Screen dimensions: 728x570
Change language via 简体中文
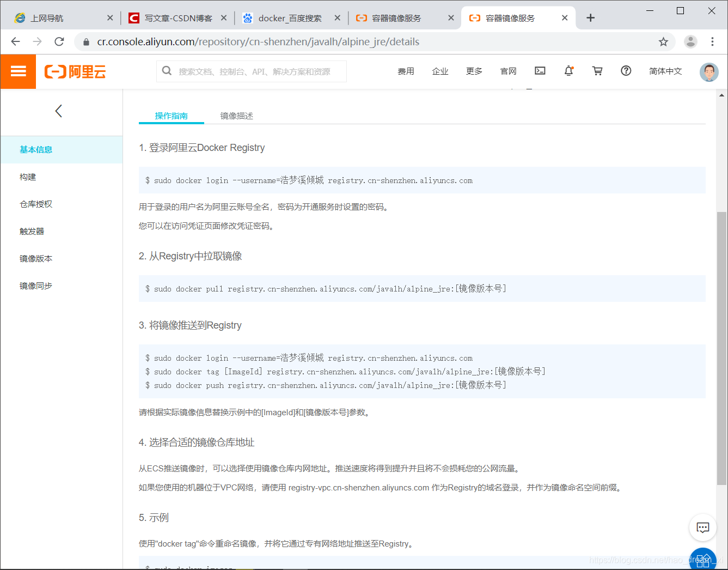[665, 71]
